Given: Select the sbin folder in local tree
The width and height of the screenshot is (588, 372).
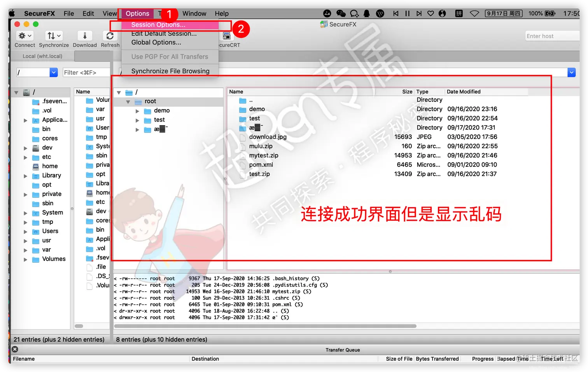Looking at the screenshot, I should pos(47,203).
